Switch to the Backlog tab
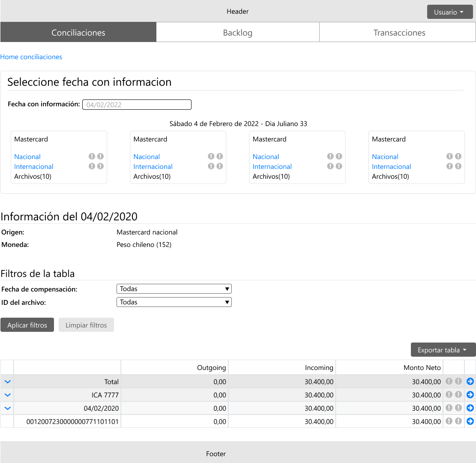Image resolution: width=476 pixels, height=463 pixels. pos(237,33)
